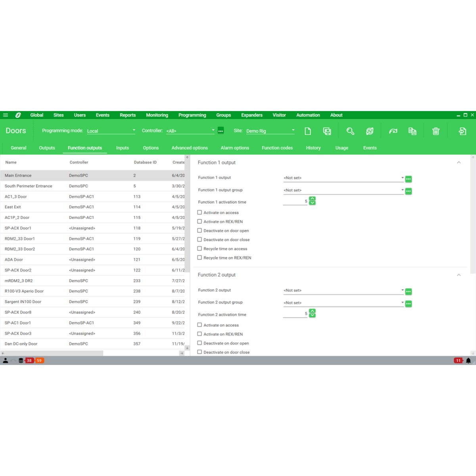Collapse the Function 2 output section
The height and width of the screenshot is (476, 476).
[x=459, y=274]
